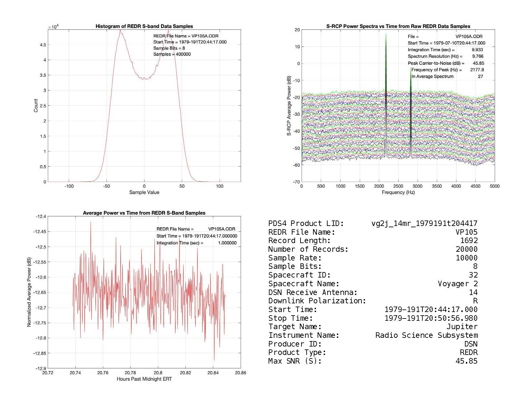The image size is (532, 411).
Task: Click the 'Voyager 2' spacecraft name text
Action: click(458, 284)
